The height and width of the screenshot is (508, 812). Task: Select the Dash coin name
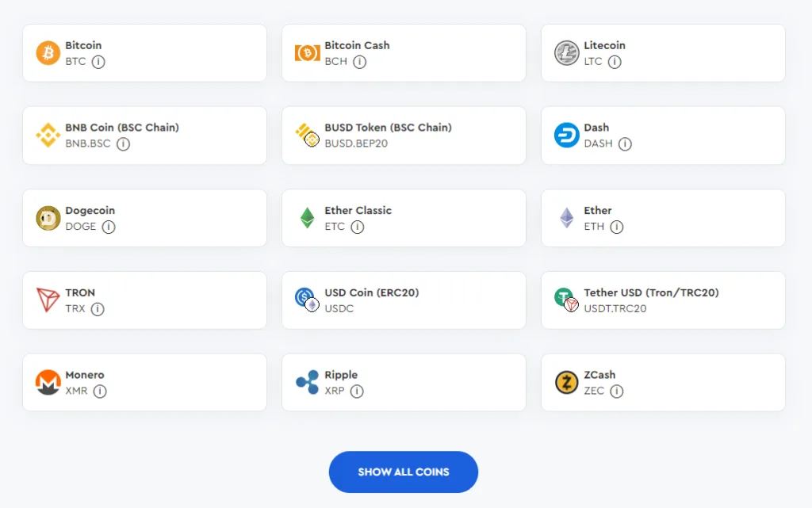coord(596,128)
